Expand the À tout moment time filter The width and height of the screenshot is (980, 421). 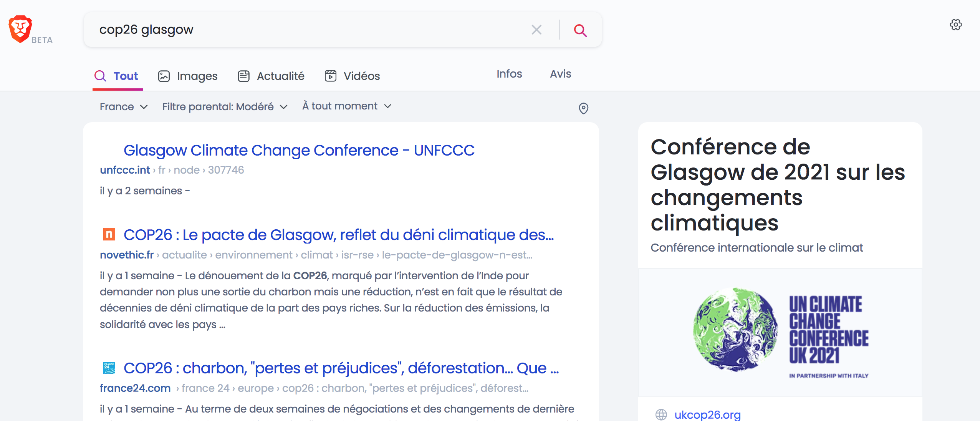tap(346, 106)
